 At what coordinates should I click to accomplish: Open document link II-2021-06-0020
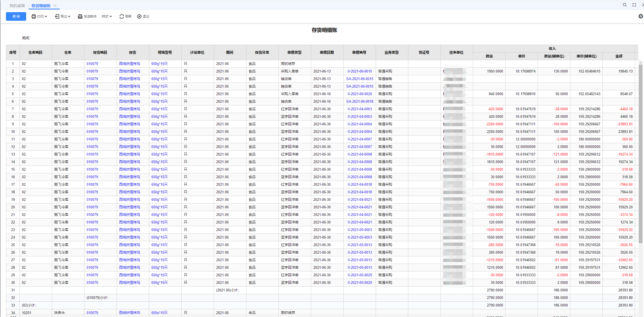360,94
